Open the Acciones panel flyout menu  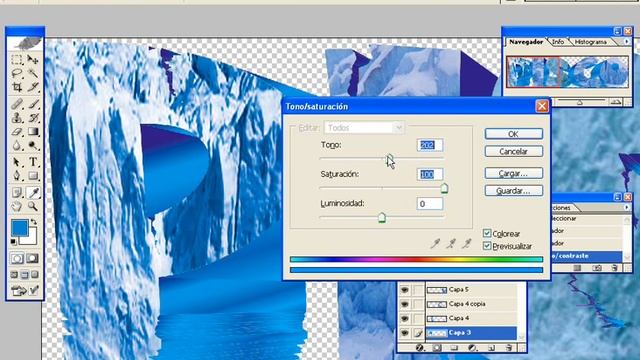[627, 207]
